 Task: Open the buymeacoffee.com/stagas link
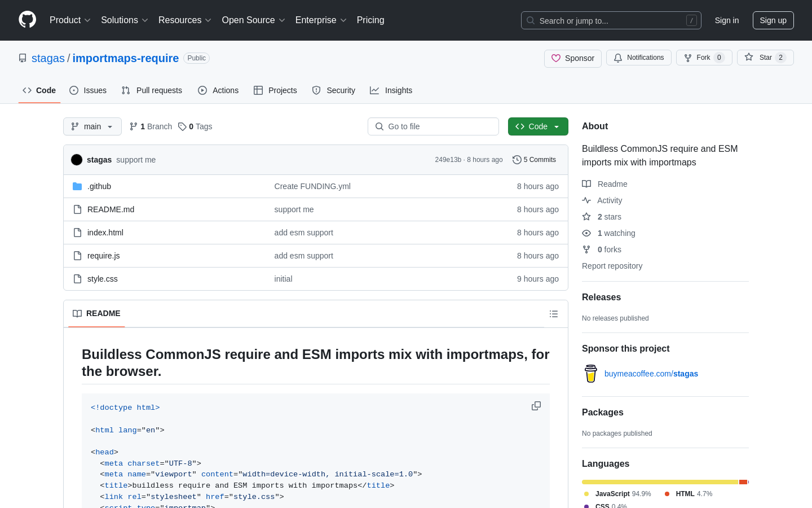[x=651, y=374]
